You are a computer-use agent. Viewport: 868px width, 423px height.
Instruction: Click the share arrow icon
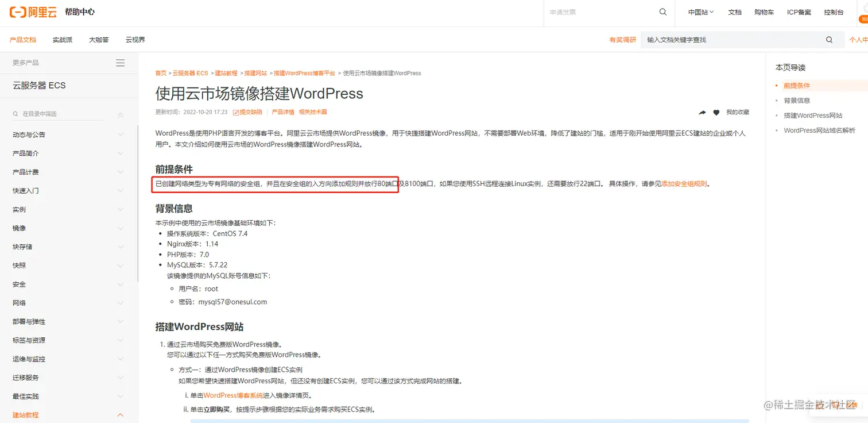pos(702,113)
